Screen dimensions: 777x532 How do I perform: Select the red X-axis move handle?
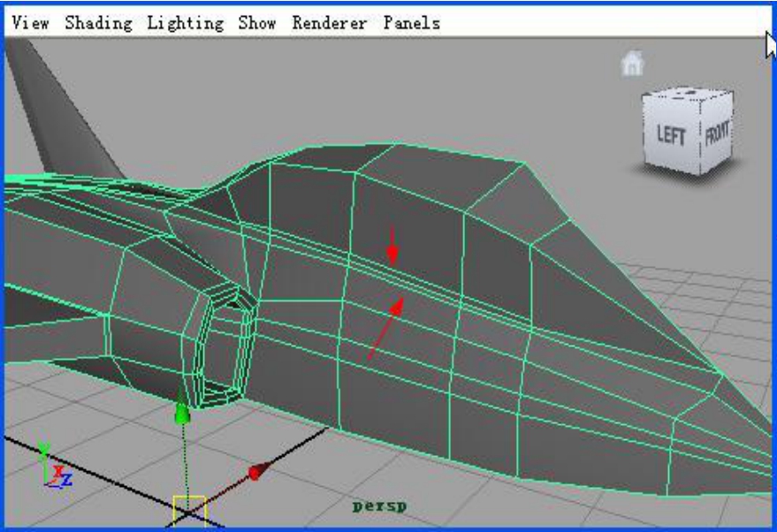click(x=258, y=470)
